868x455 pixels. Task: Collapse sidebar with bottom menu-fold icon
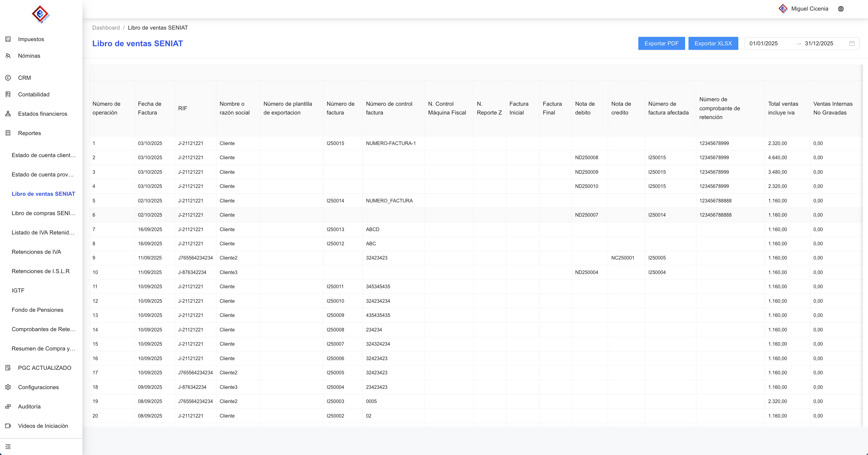pyautogui.click(x=8, y=447)
